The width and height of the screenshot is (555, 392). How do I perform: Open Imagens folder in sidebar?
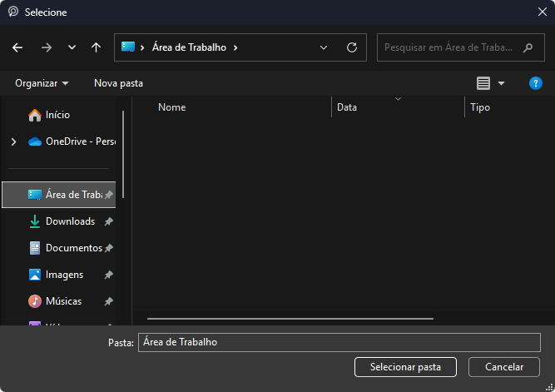click(x=64, y=275)
